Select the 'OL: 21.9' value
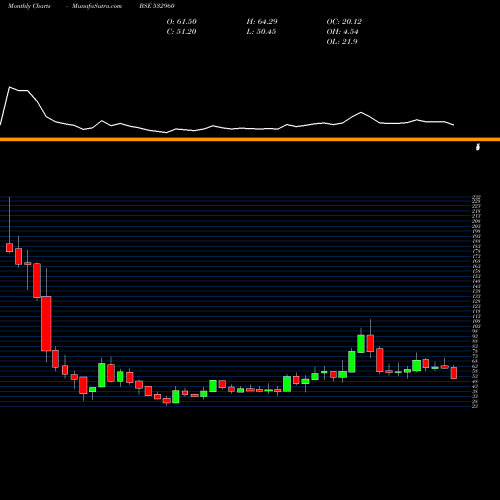 [x=342, y=42]
